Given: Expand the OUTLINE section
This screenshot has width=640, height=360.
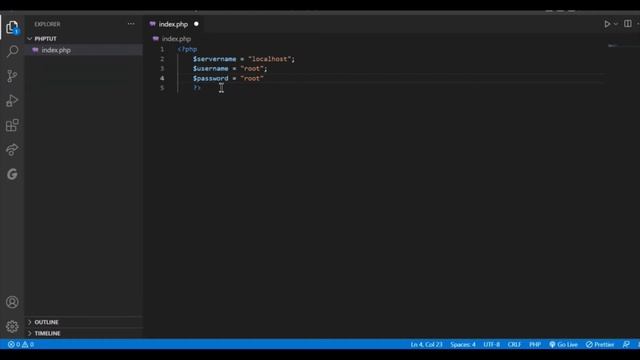Looking at the screenshot, I should click(x=46, y=322).
